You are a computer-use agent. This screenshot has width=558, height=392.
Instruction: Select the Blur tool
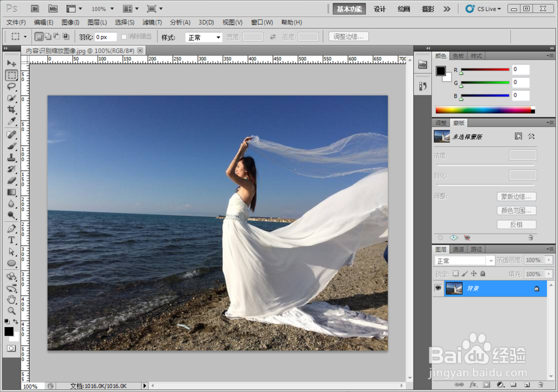(x=11, y=204)
